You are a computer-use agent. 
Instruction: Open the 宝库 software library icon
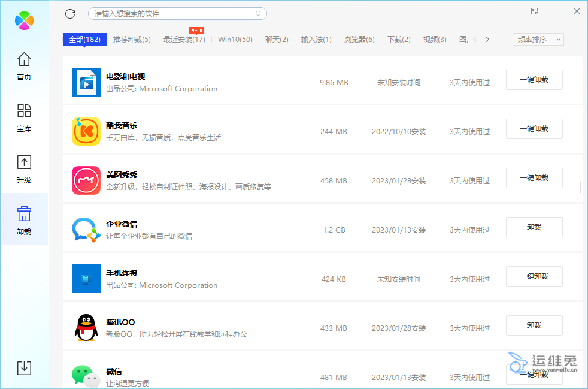24,117
